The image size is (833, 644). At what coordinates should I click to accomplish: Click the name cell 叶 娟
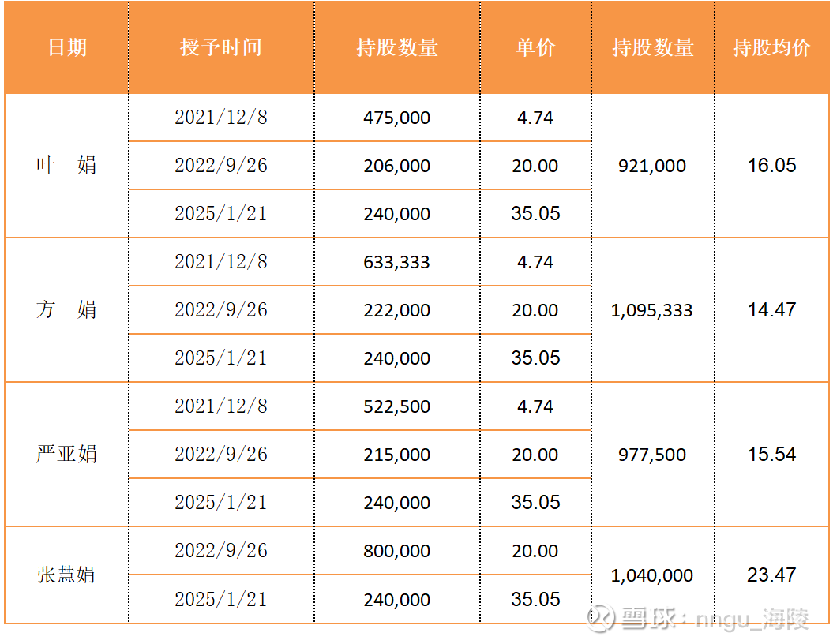pos(67,166)
